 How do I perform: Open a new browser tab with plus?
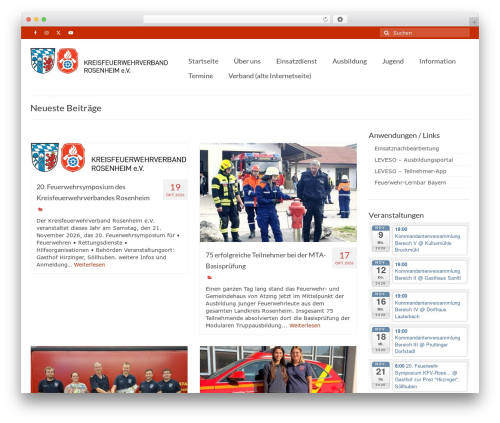(474, 22)
